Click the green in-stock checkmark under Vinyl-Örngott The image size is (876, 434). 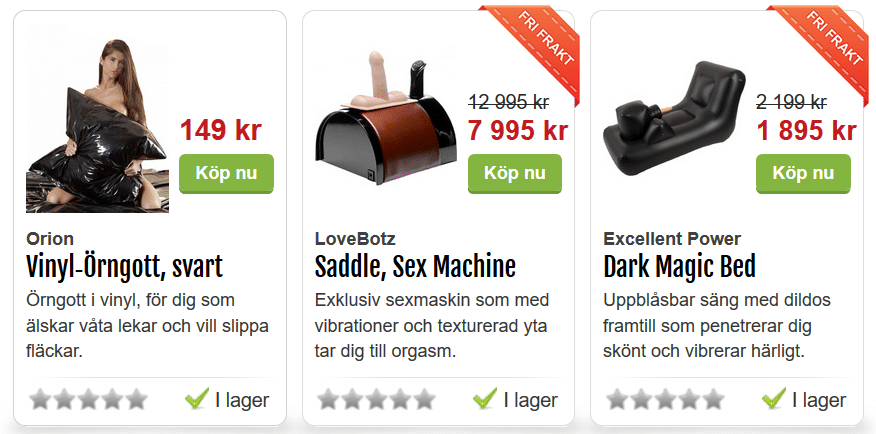pyautogui.click(x=197, y=398)
